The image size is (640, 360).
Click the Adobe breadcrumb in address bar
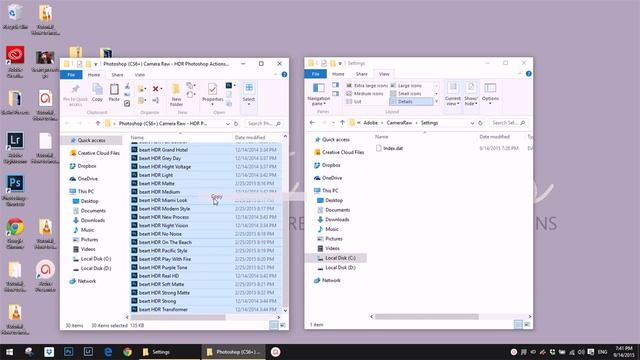pos(371,123)
